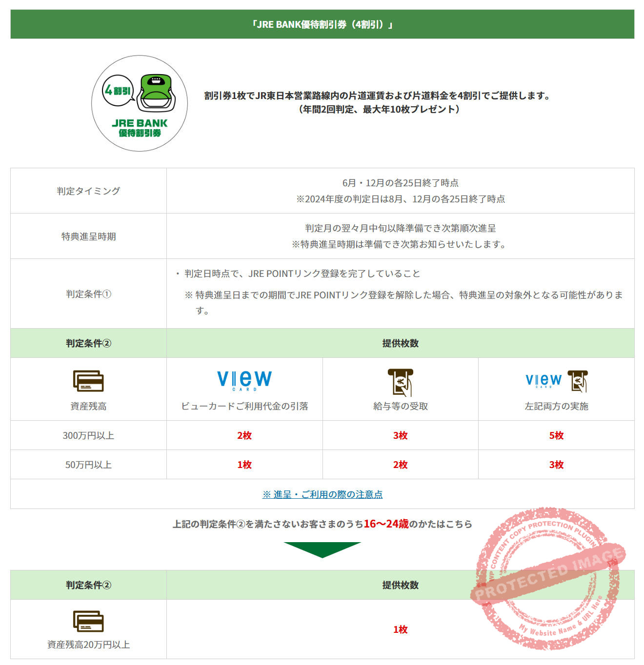Click the green JRE BANK優待割引券（4割引） header banner
Viewport: 644px width, 665px height.
[322, 24]
